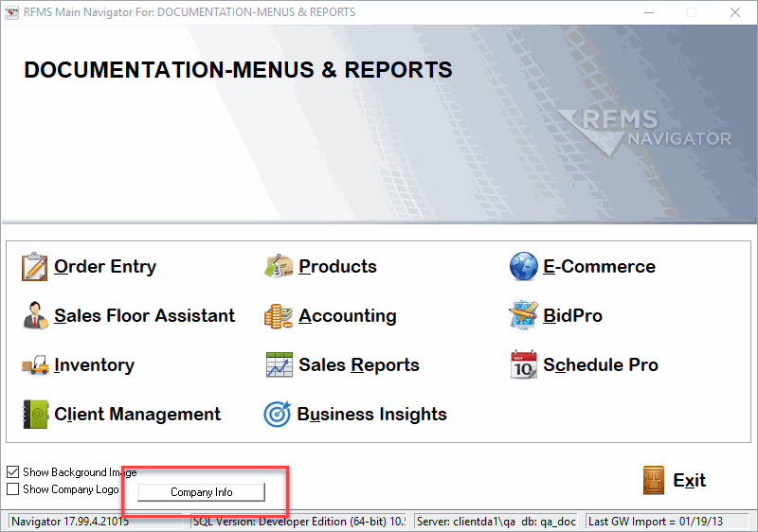
Task: Open the Sales Reports chart icon
Action: (279, 365)
